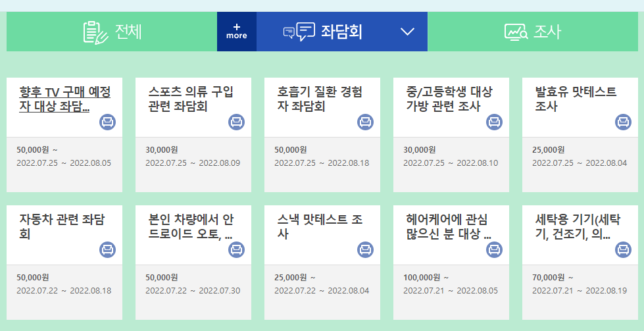Image resolution: width=644 pixels, height=331 pixels.
Task: Click sofa icon on 중/고등학생 가방 card
Action: point(495,122)
